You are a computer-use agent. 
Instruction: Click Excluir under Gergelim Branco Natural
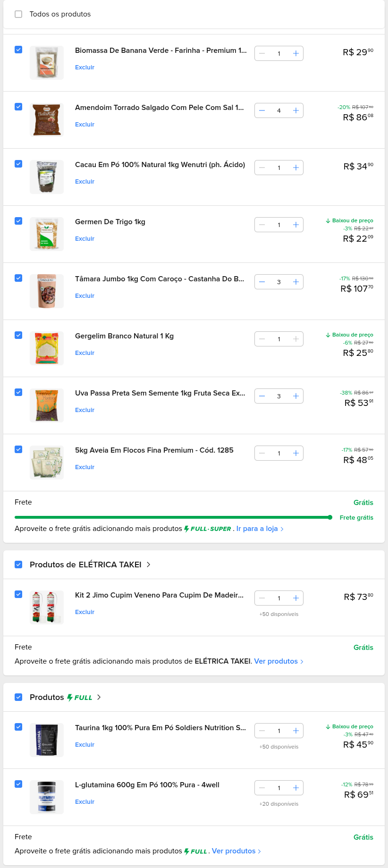pyautogui.click(x=84, y=353)
